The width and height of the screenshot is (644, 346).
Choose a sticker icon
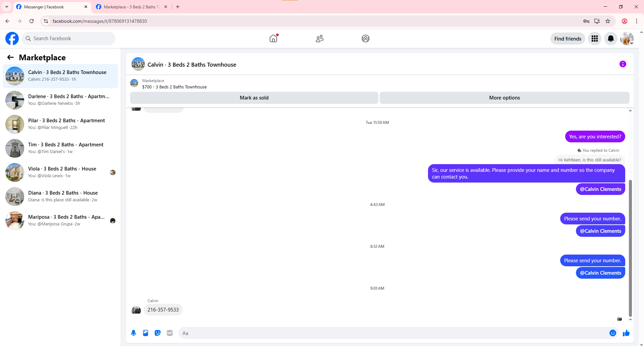click(x=158, y=333)
